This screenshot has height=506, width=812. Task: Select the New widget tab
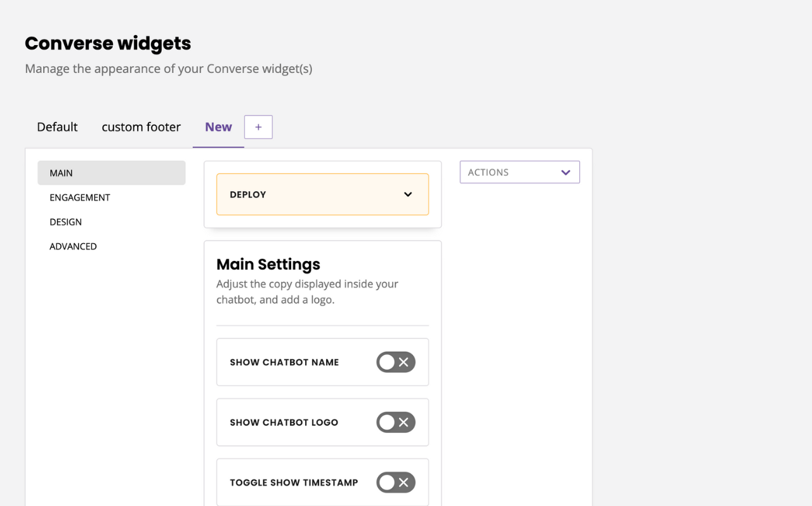point(218,126)
